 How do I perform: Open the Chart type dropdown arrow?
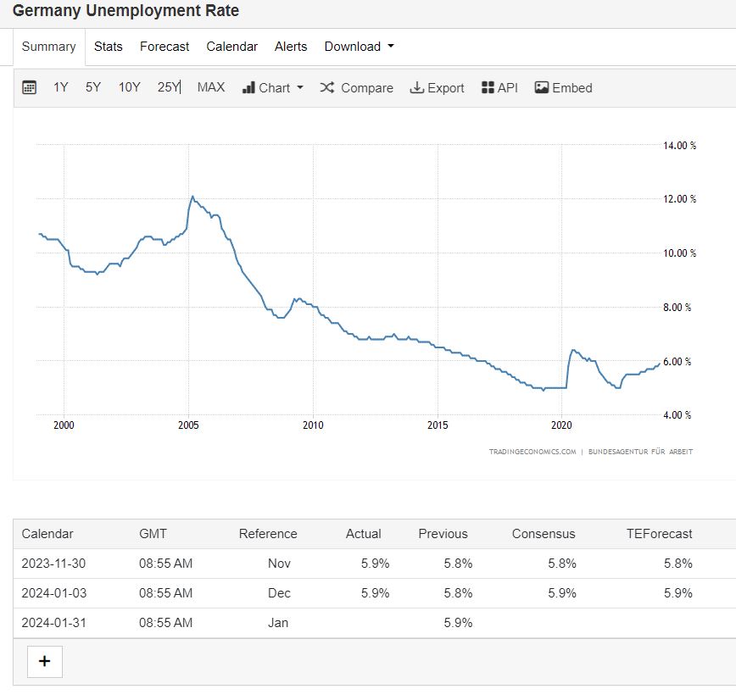[300, 88]
